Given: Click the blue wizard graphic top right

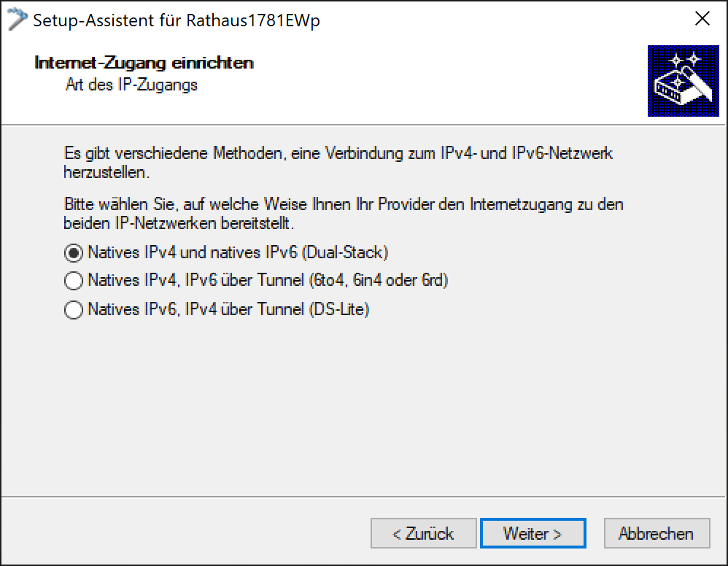Looking at the screenshot, I should 684,80.
